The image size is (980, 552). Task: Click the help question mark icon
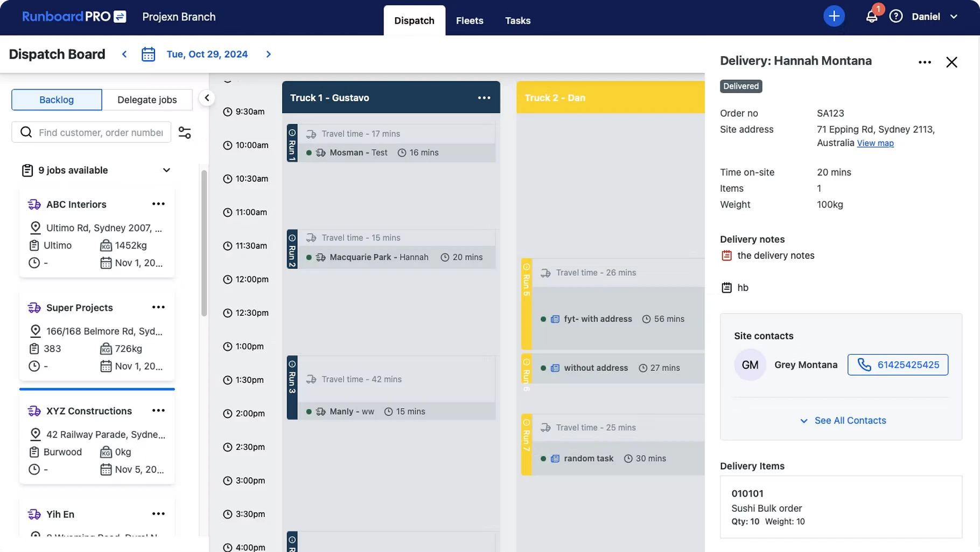tap(895, 16)
